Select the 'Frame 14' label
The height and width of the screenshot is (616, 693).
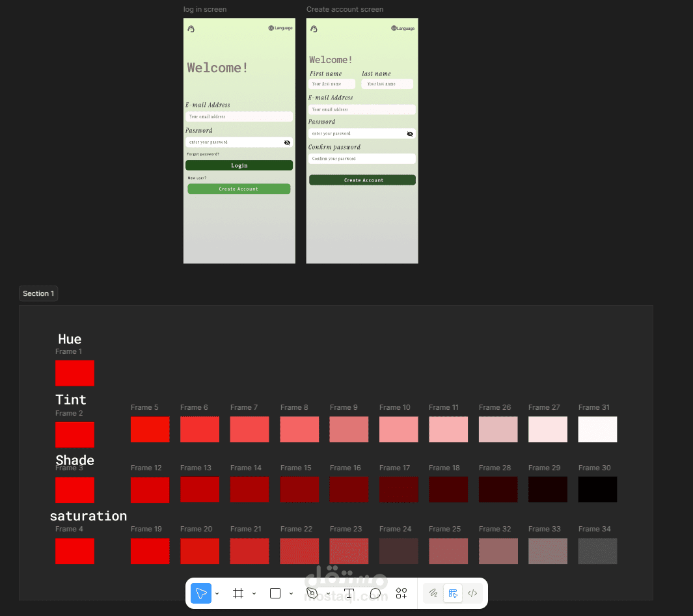(246, 468)
